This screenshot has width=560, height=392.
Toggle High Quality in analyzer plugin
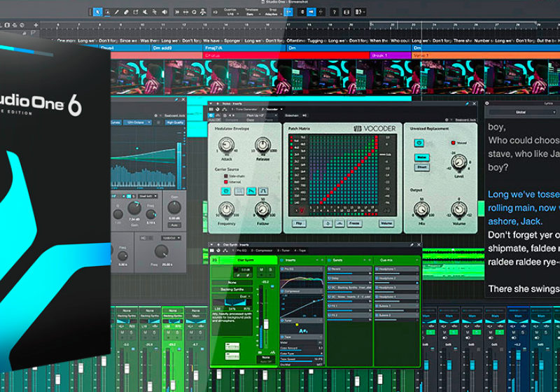pos(174,122)
